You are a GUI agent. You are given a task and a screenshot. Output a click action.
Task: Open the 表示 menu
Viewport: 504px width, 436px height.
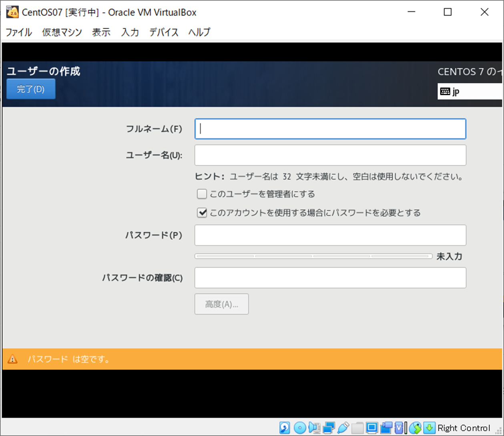[101, 32]
